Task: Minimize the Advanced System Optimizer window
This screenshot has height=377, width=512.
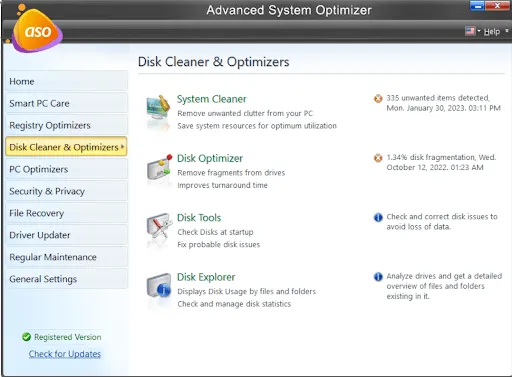Action: (477, 6)
